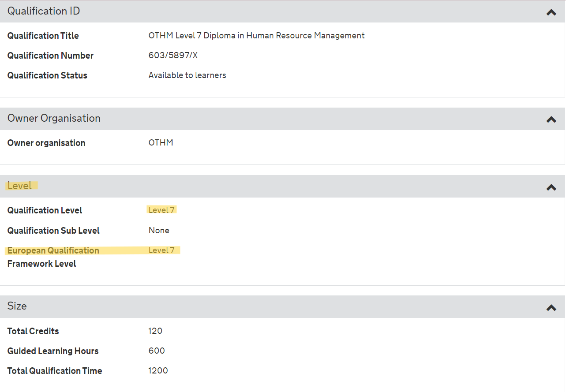Click Level 7 value beside European Qualification
This screenshot has height=392, width=566.
click(161, 250)
